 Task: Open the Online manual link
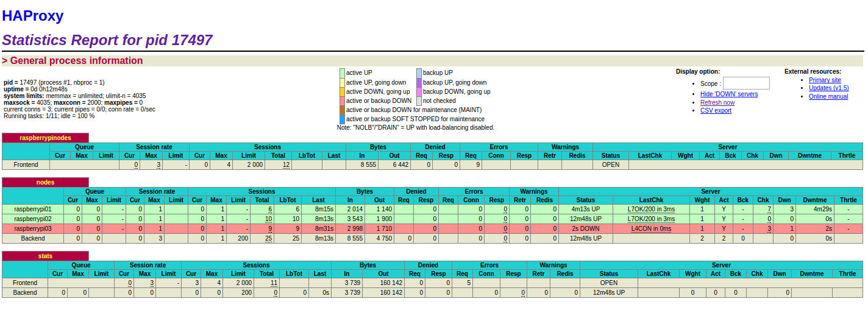tap(828, 96)
